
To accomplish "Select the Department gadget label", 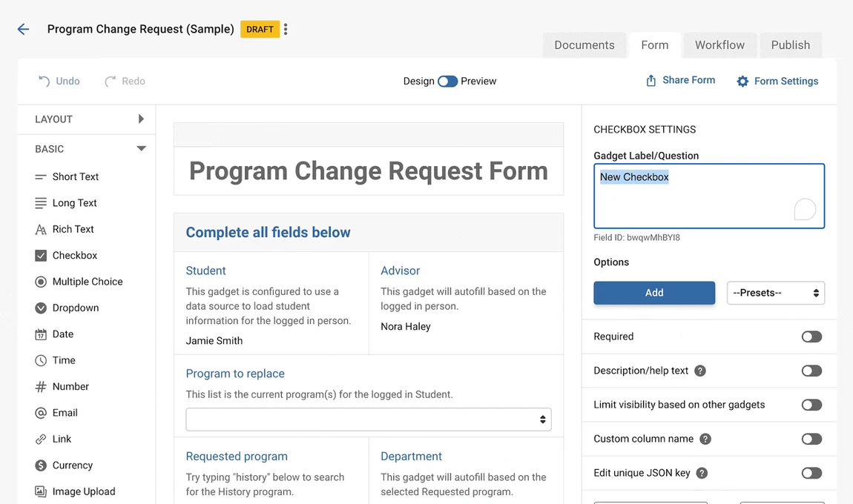I will point(411,456).
